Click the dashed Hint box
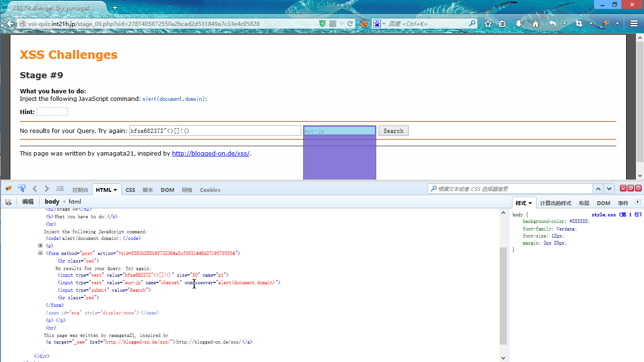This screenshot has width=644, height=362. click(52, 112)
